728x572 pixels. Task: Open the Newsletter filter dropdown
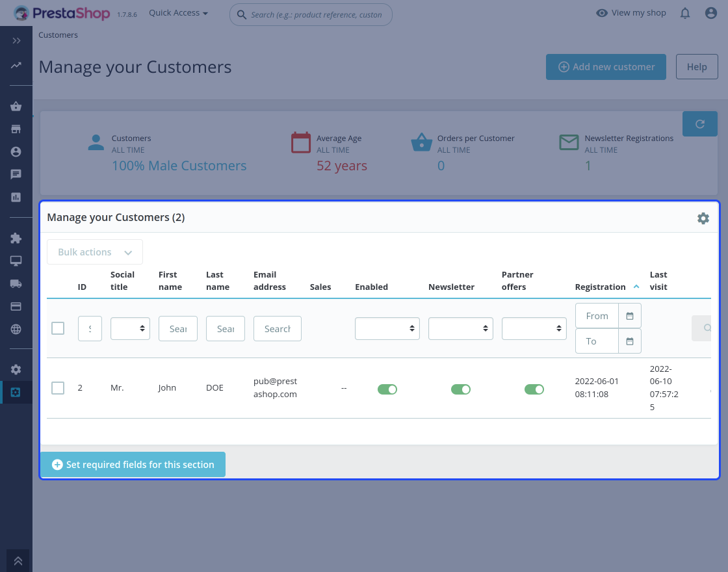(461, 329)
